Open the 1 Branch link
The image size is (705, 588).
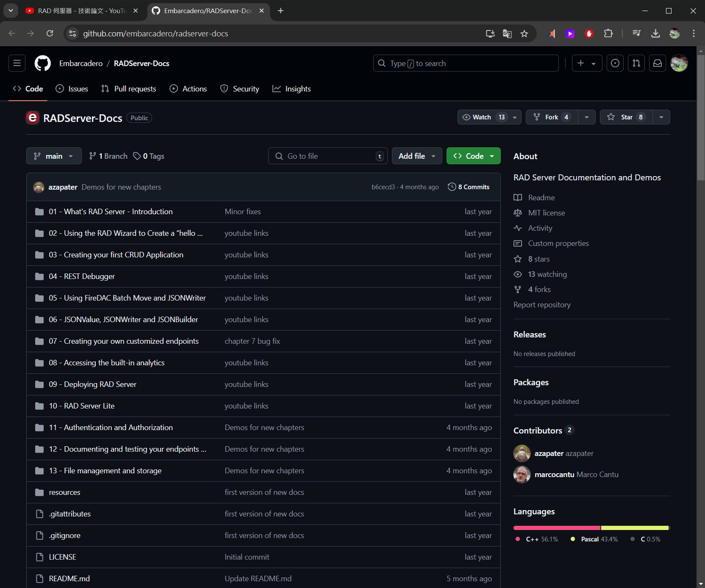(x=108, y=156)
